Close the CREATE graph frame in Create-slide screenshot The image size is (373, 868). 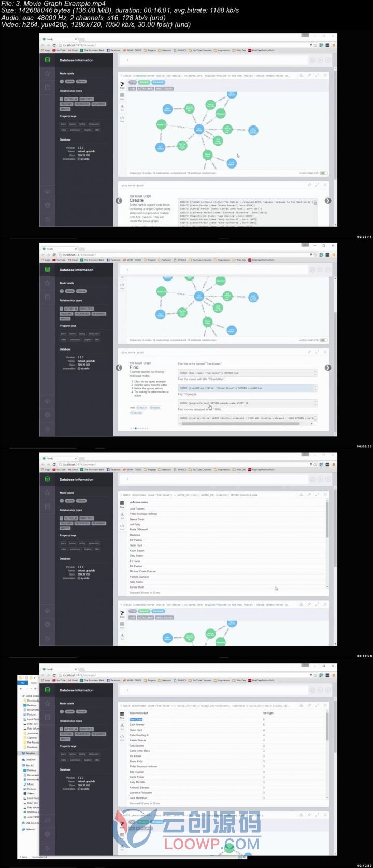[x=325, y=75]
